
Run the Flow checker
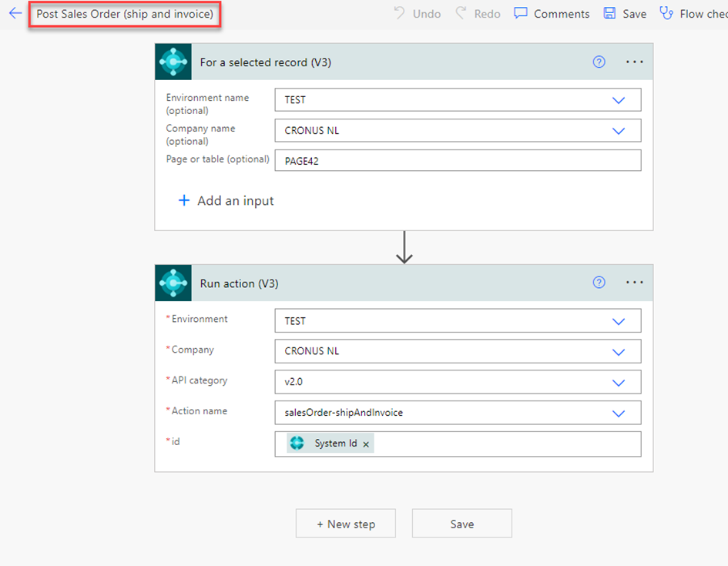pyautogui.click(x=693, y=13)
